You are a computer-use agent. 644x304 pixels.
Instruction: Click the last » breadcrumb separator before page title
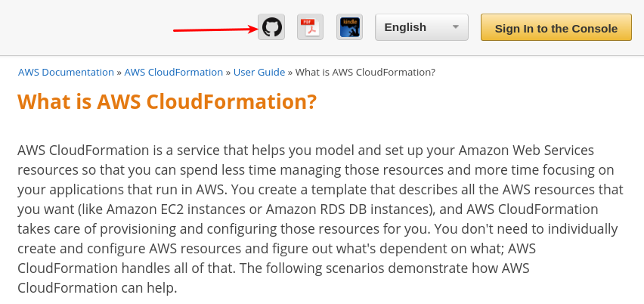290,73
